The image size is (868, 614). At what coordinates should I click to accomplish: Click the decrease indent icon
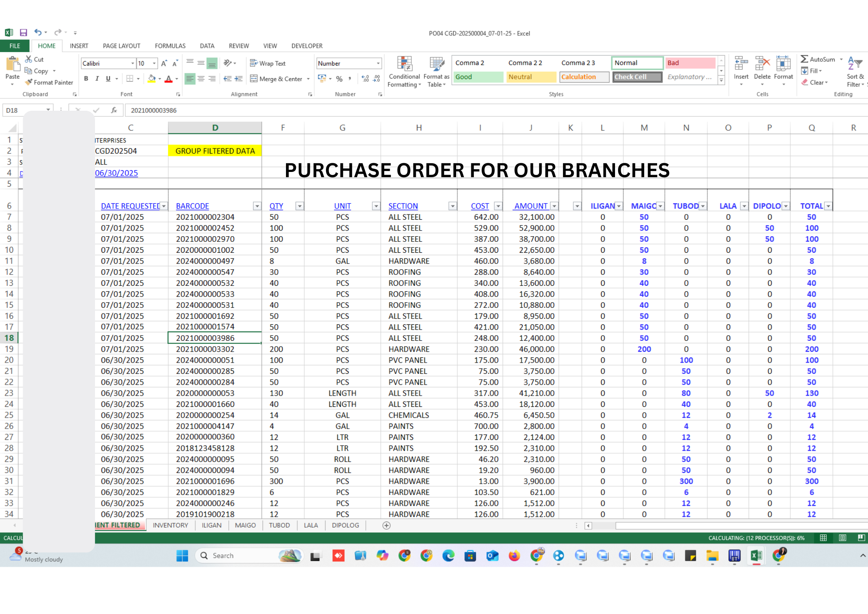tap(227, 79)
